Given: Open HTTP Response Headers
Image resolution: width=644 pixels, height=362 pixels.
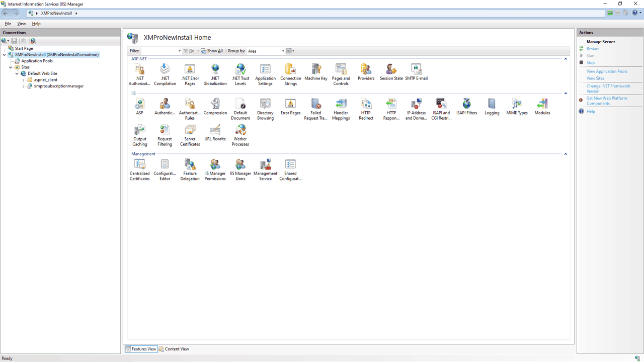Looking at the screenshot, I should [x=391, y=109].
